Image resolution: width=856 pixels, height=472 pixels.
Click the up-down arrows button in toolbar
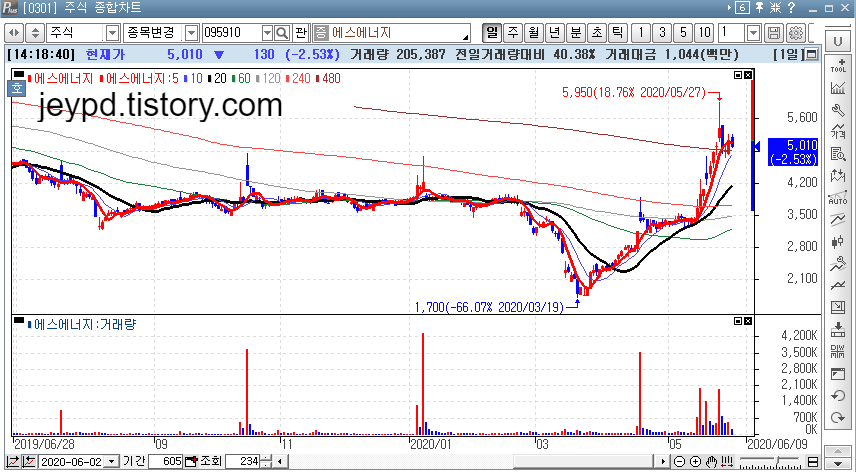tap(35, 33)
